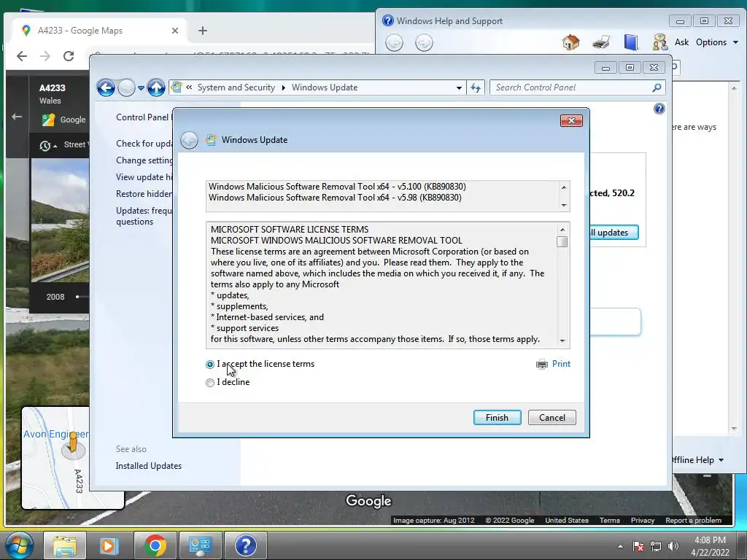Image resolution: width=747 pixels, height=560 pixels.
Task: Click Street View back arrow in Maps
Action: [18, 117]
